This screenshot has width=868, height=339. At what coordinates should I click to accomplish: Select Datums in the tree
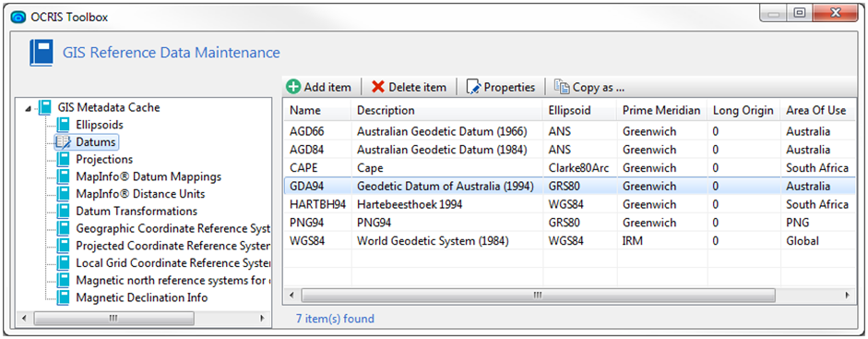[96, 142]
